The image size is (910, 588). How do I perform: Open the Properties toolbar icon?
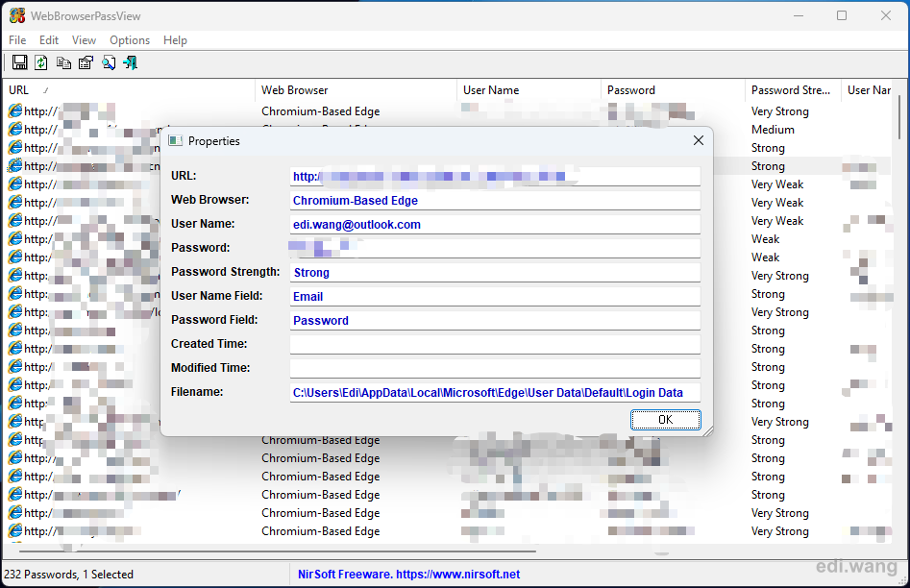coord(86,62)
